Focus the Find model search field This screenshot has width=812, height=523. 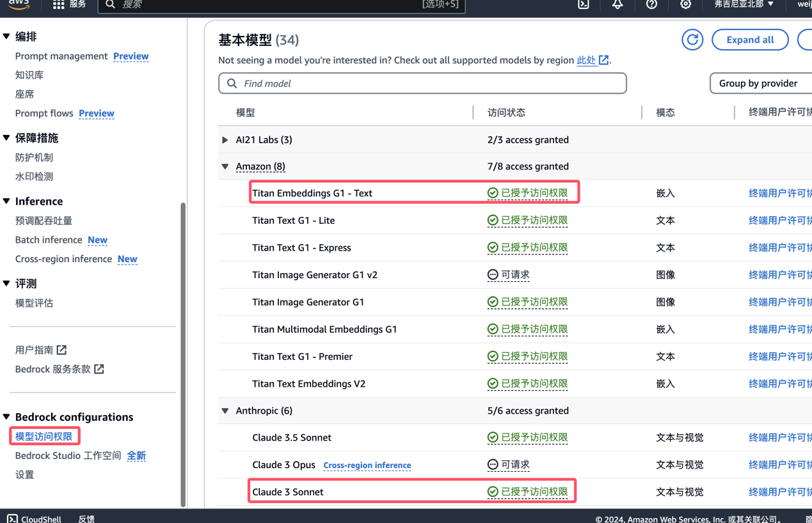point(422,83)
